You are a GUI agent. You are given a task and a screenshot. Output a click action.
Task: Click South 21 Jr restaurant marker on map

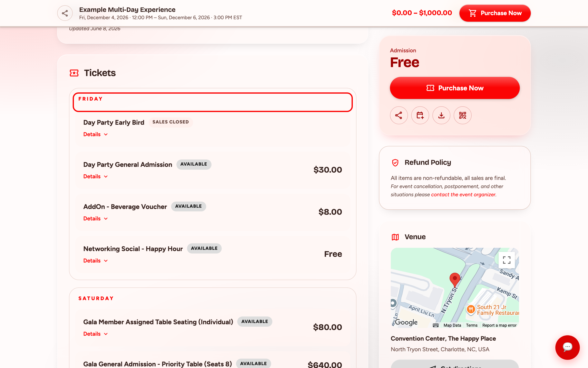pos(471,310)
